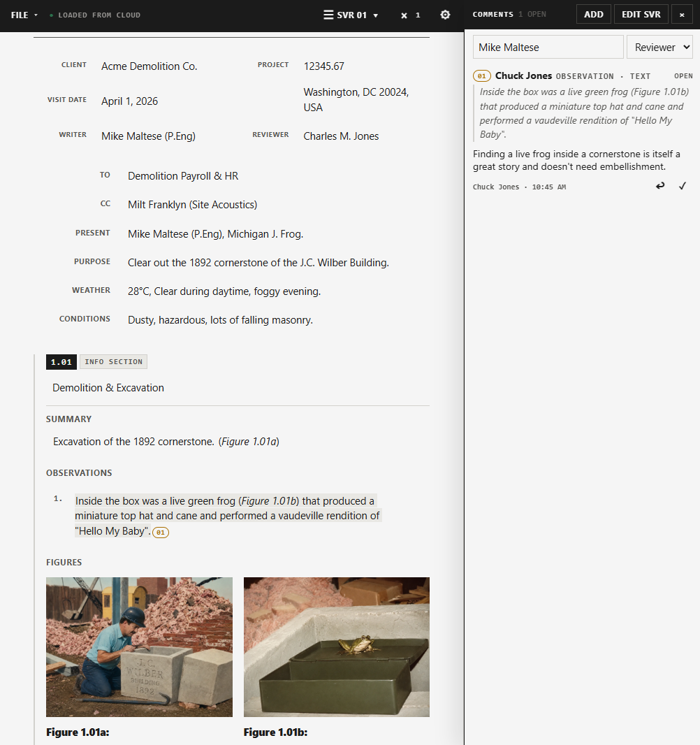Screen dimensions: 700x745
Task: Click the quoted comment excerpt in the comments panel
Action: pyautogui.click(x=583, y=113)
